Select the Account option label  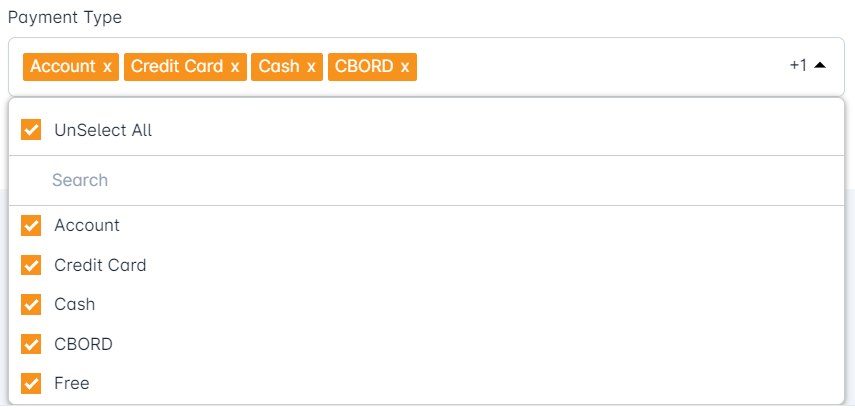point(87,226)
